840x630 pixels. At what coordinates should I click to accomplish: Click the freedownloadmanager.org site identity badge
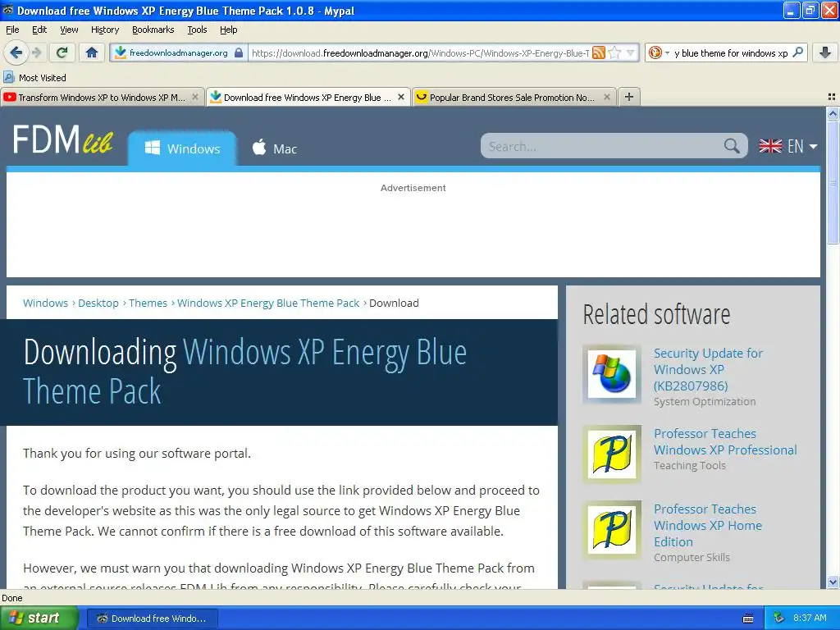[x=178, y=52]
